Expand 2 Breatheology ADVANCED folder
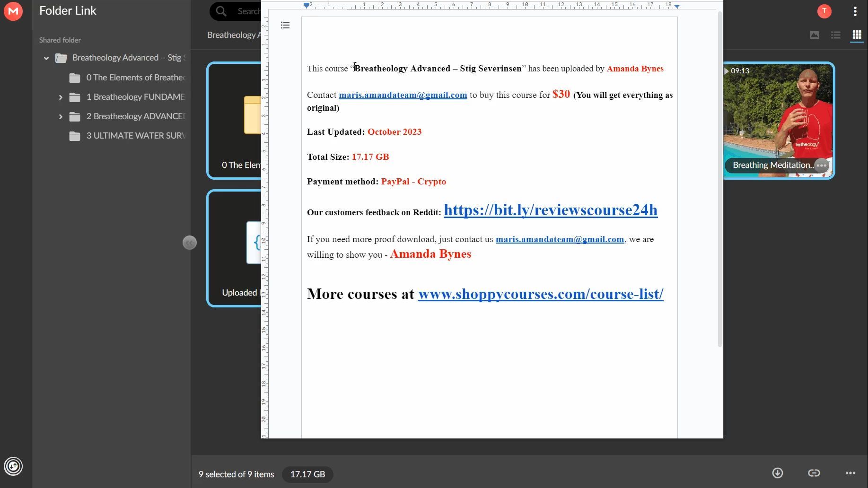 (61, 116)
